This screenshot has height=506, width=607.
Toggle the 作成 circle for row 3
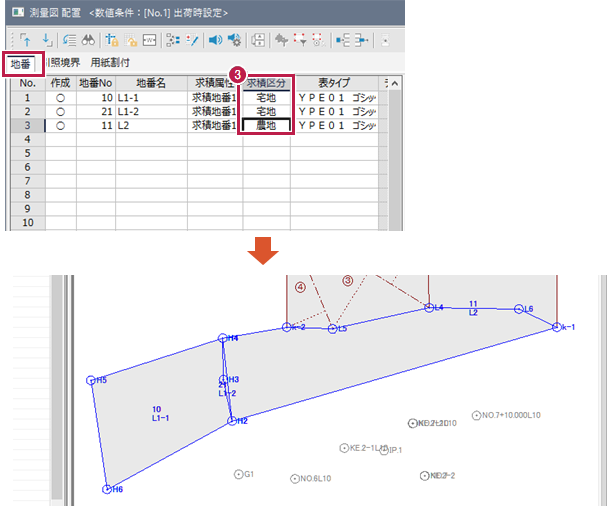click(60, 126)
